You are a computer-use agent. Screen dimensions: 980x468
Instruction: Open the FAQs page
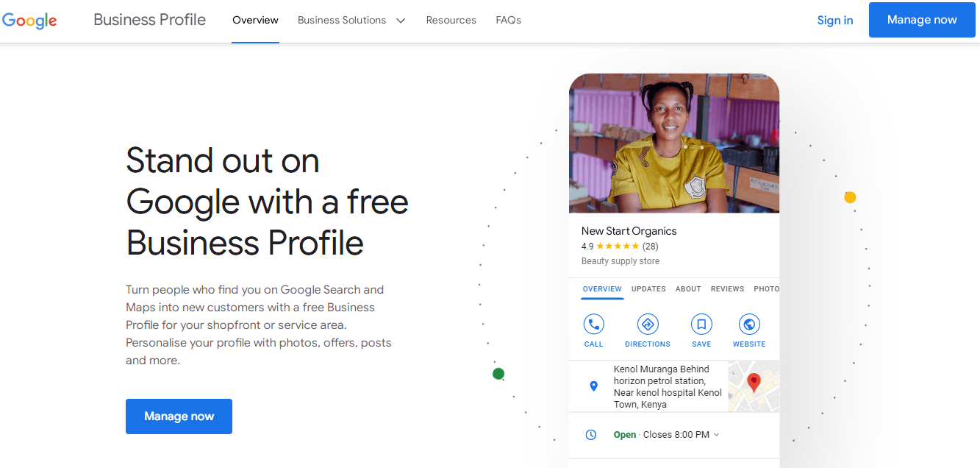coord(508,21)
